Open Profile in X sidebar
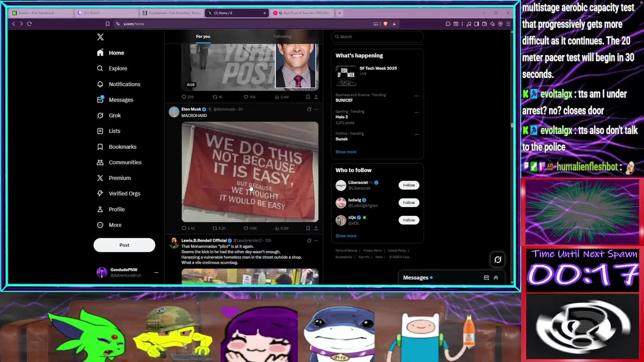Viewport: 644px width, 362px height. click(x=111, y=209)
